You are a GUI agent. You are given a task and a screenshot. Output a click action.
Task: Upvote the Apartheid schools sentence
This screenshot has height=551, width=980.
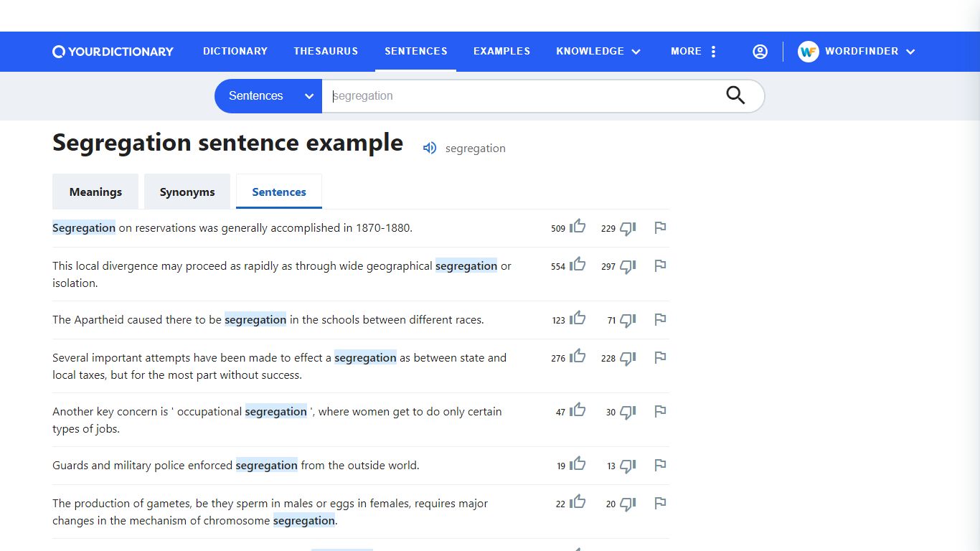[578, 319]
